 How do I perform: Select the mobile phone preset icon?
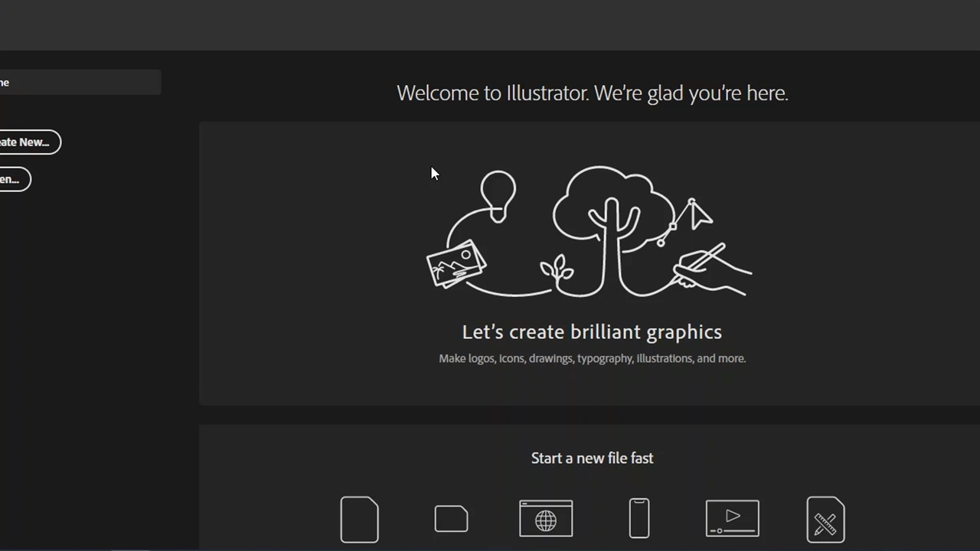click(639, 519)
